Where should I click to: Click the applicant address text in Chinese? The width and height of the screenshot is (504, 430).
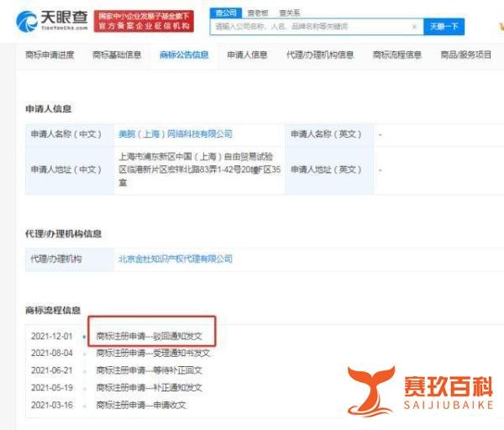[x=200, y=170]
